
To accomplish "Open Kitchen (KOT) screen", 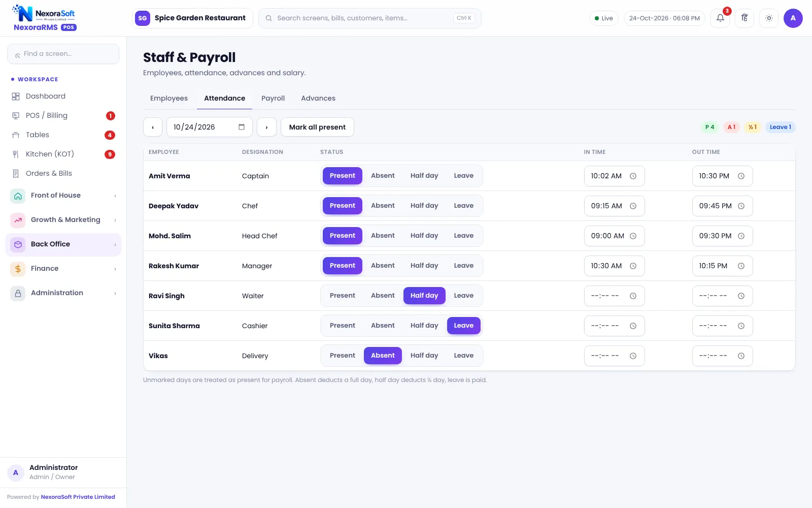I will (x=63, y=154).
